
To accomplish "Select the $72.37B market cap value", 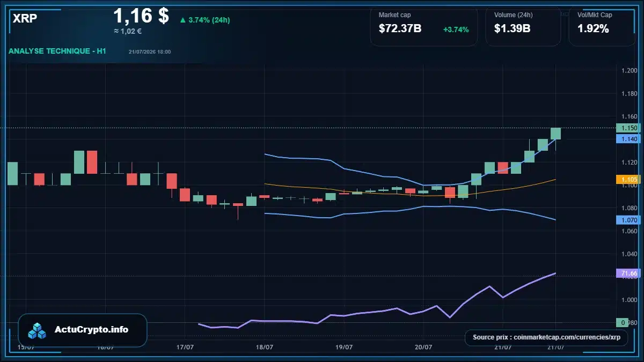I will tap(400, 29).
